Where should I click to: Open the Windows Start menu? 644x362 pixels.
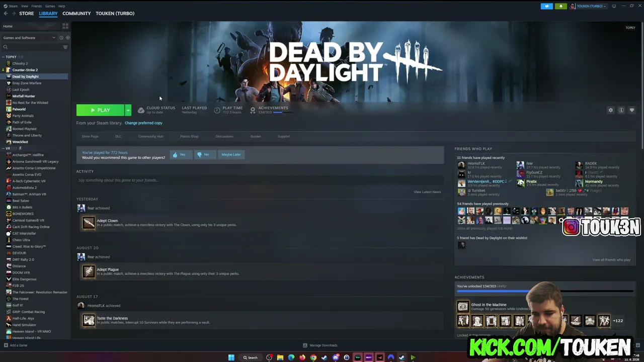pyautogui.click(x=231, y=357)
